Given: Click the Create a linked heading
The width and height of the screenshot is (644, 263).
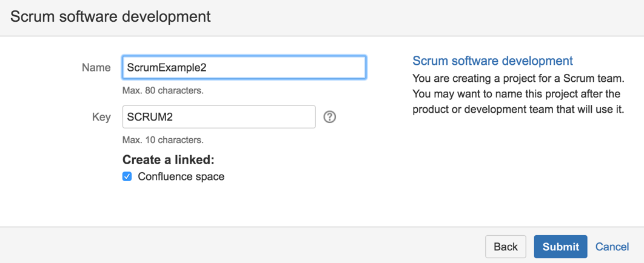Looking at the screenshot, I should [x=169, y=159].
